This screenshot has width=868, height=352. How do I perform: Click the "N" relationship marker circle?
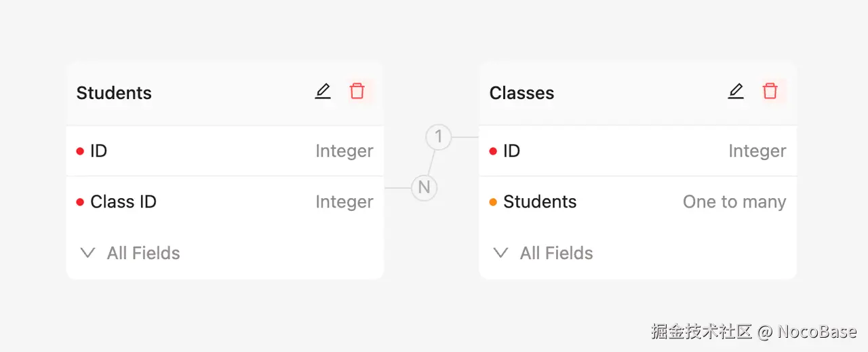425,188
